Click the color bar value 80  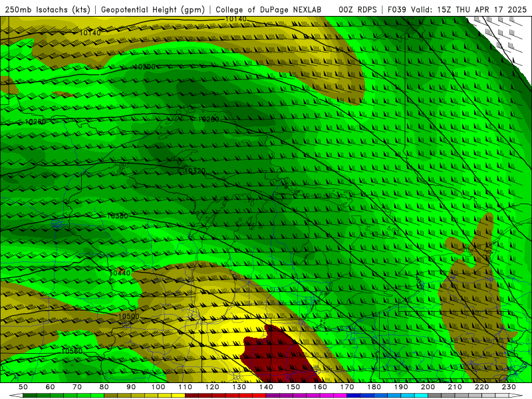(104, 387)
